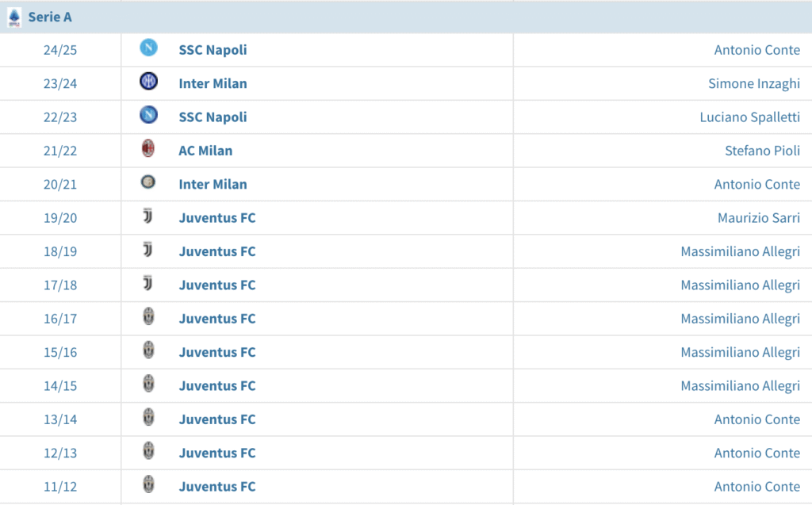The width and height of the screenshot is (812, 505).
Task: Click the Serie A league logo icon
Action: pos(13,17)
